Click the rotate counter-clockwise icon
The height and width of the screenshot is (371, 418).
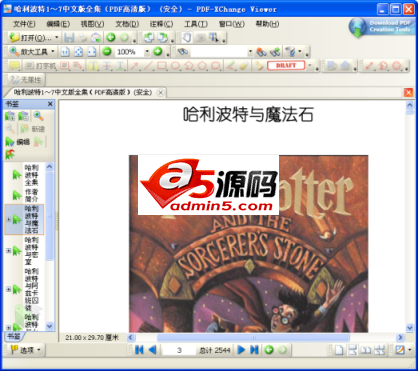[x=149, y=38]
